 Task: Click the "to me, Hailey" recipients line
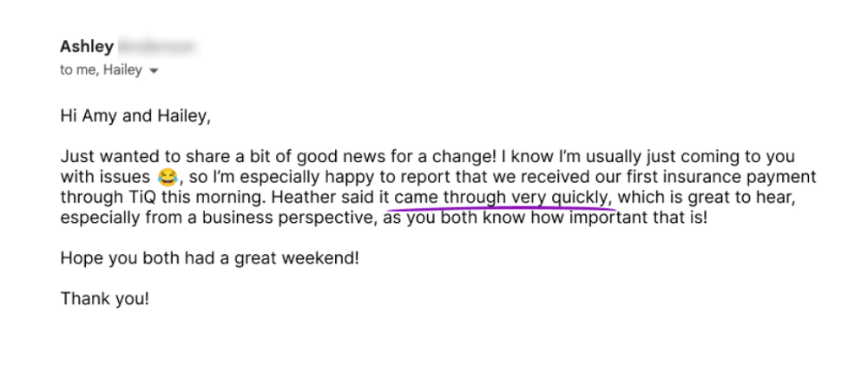[100, 70]
